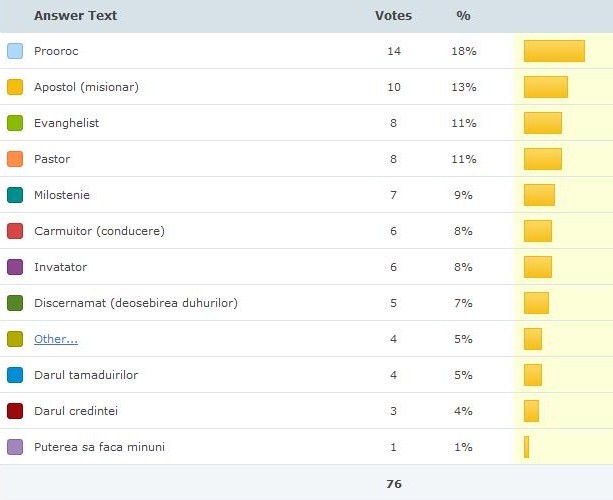Click the red Carmuitor (conducere) swatch

15,231
